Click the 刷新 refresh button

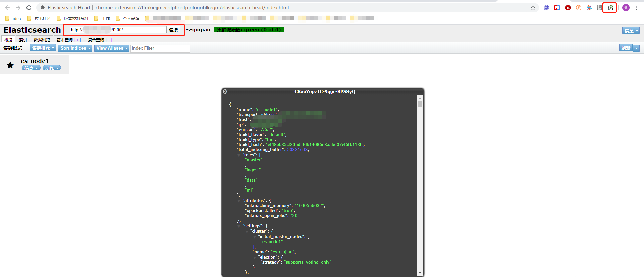[626, 48]
